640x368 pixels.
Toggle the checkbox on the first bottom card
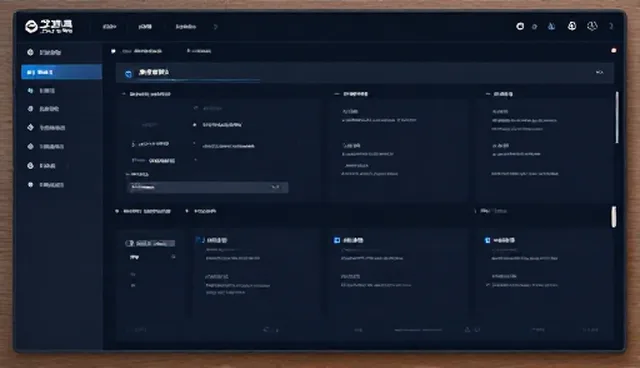[200, 240]
